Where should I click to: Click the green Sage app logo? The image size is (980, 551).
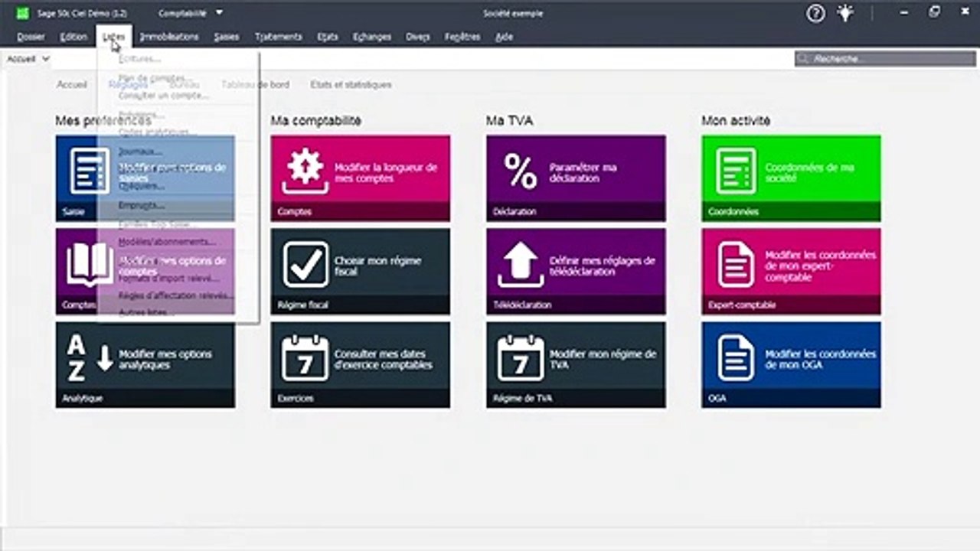pos(23,13)
